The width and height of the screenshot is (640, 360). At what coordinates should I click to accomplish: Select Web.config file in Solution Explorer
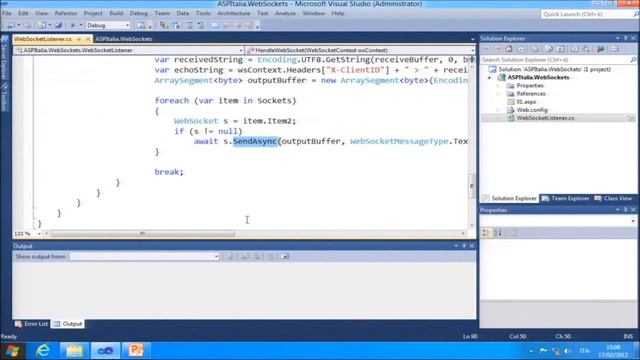click(532, 110)
